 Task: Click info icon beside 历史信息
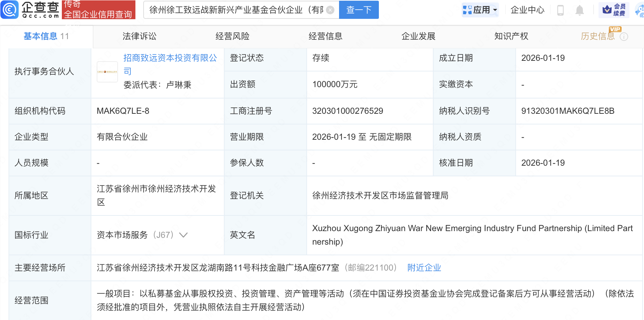pyautogui.click(x=624, y=37)
